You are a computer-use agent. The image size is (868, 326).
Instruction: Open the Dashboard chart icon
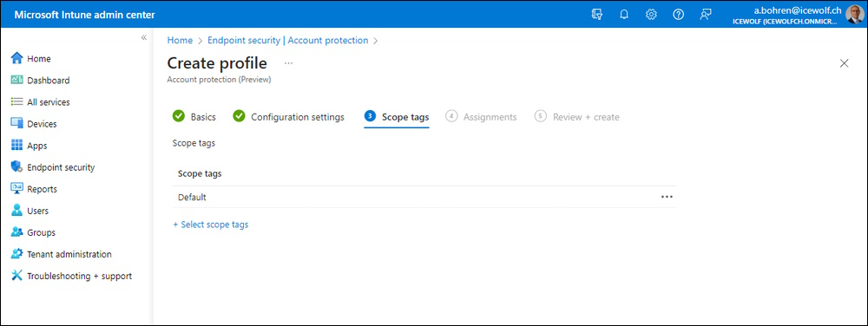tap(16, 80)
